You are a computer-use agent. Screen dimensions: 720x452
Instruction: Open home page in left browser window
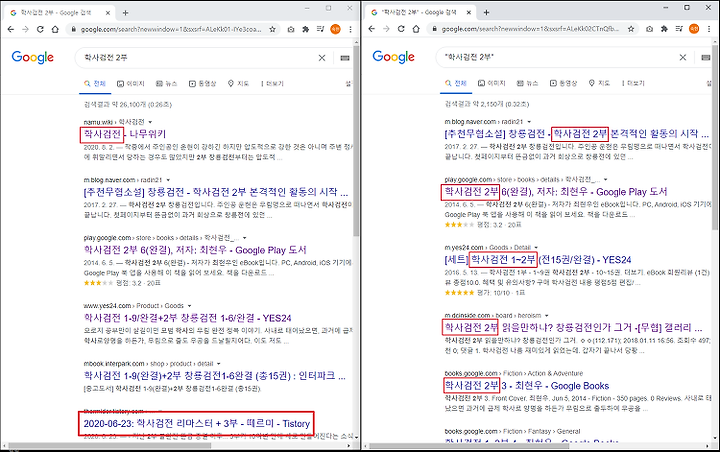click(x=55, y=29)
